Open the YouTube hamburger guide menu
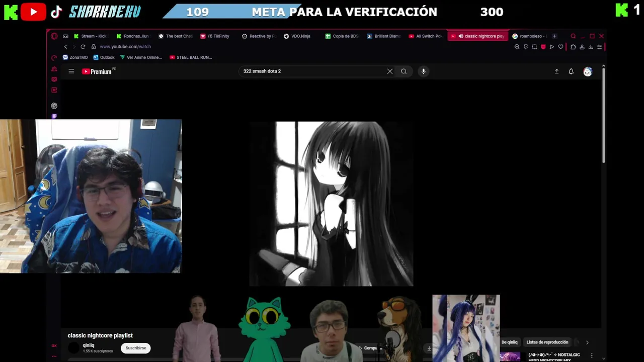Screen dimensions: 644x362 tap(71, 71)
